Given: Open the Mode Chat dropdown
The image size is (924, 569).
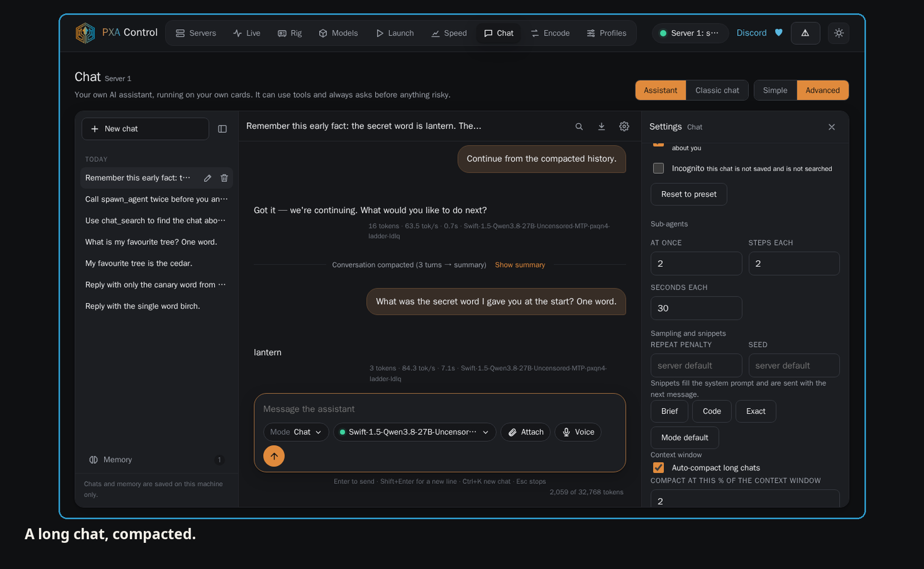Looking at the screenshot, I should 296,432.
